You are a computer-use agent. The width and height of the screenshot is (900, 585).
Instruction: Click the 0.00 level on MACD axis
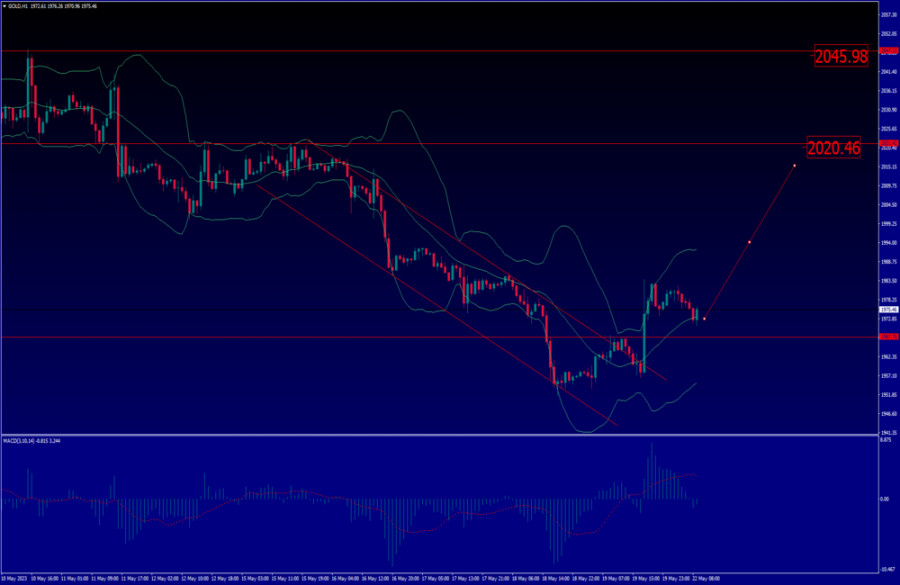[885, 499]
